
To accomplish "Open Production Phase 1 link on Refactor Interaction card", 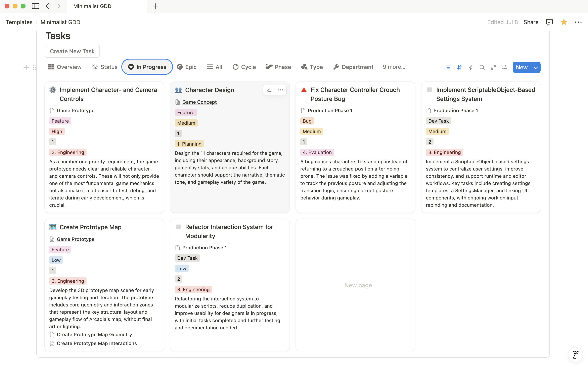I will pos(205,248).
